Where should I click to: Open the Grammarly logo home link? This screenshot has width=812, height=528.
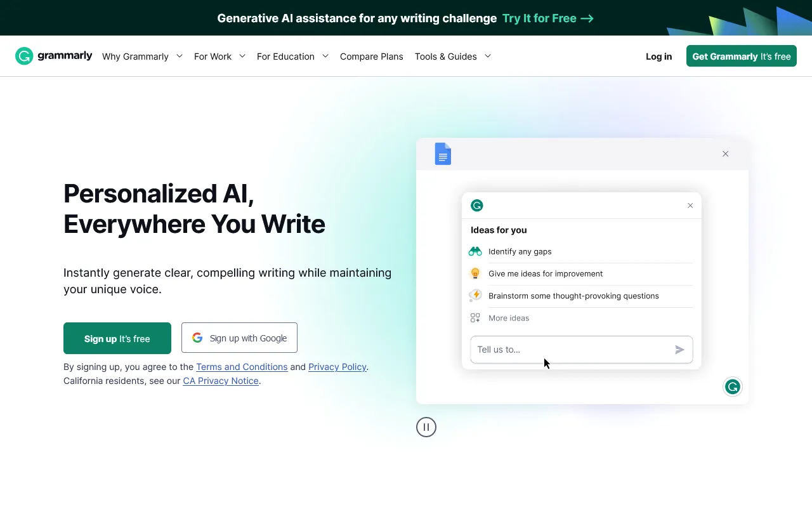[54, 56]
